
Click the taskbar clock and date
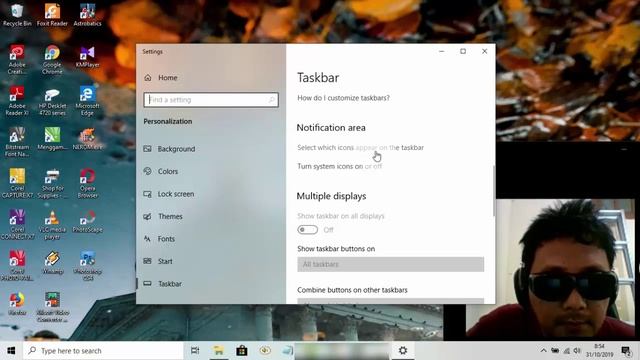600,351
